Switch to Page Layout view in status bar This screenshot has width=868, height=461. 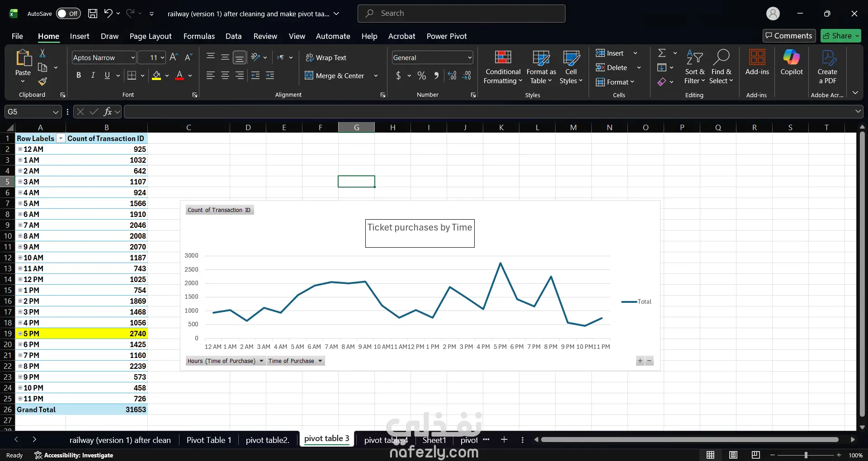[733, 455]
